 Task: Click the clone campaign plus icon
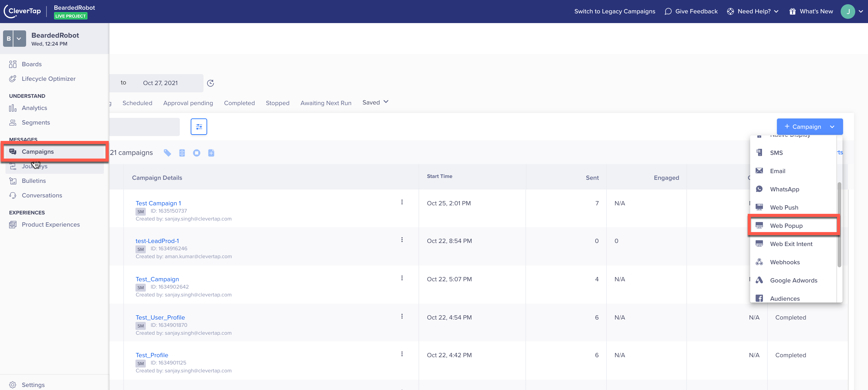pos(211,153)
